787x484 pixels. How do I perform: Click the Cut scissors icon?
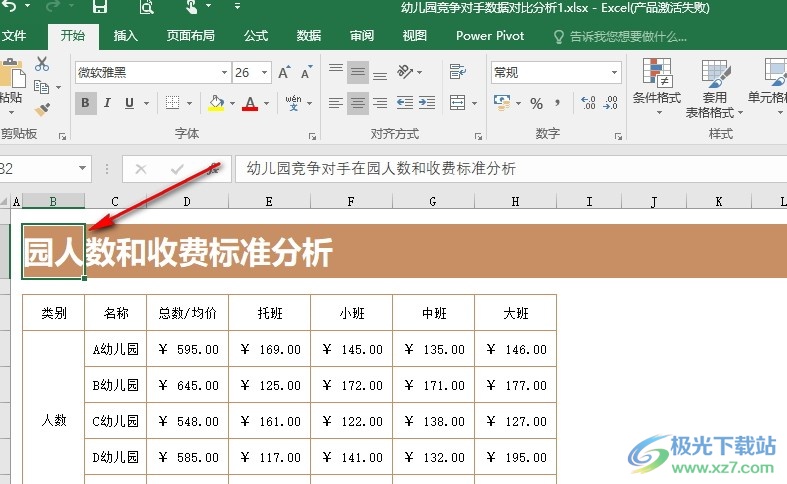click(42, 64)
